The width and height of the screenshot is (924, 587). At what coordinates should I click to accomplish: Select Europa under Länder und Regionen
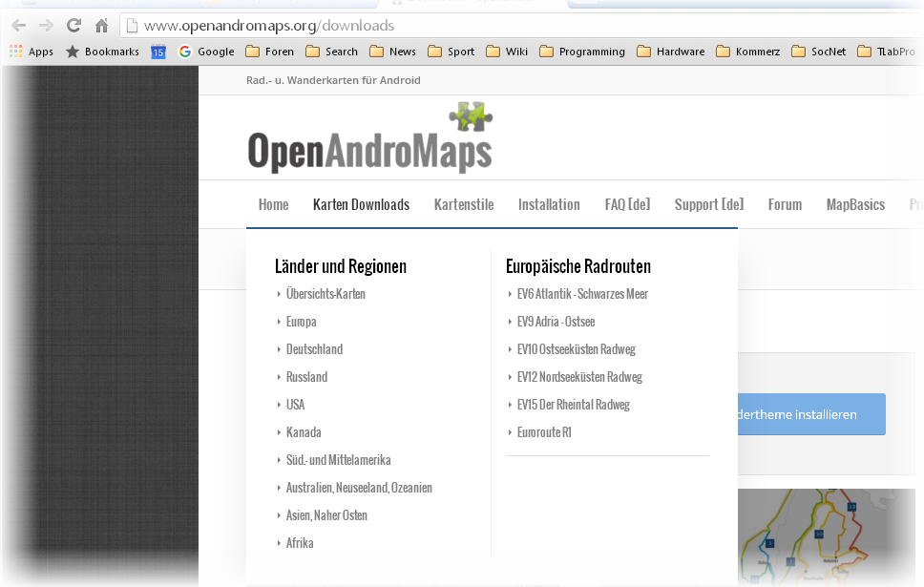click(301, 322)
